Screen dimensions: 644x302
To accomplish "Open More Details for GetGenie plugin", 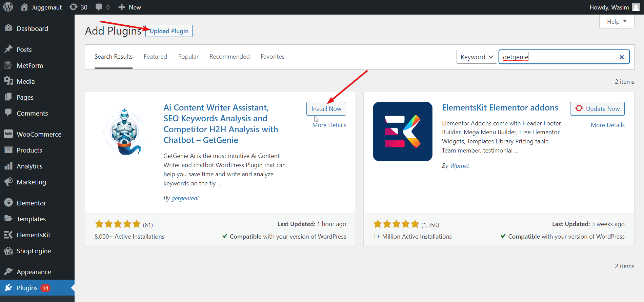I will pos(329,125).
